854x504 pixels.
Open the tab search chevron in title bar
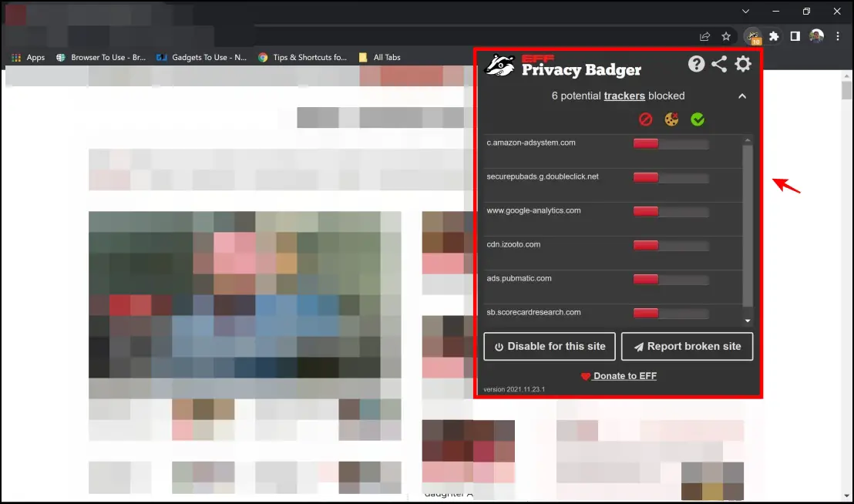(745, 12)
